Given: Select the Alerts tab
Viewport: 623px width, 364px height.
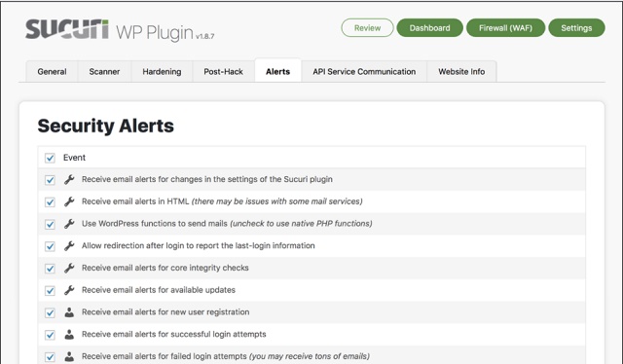Looking at the screenshot, I should 277,71.
